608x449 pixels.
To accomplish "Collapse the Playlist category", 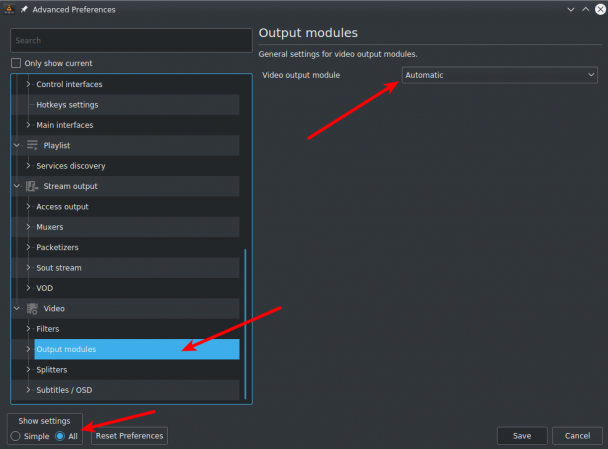I will click(17, 145).
